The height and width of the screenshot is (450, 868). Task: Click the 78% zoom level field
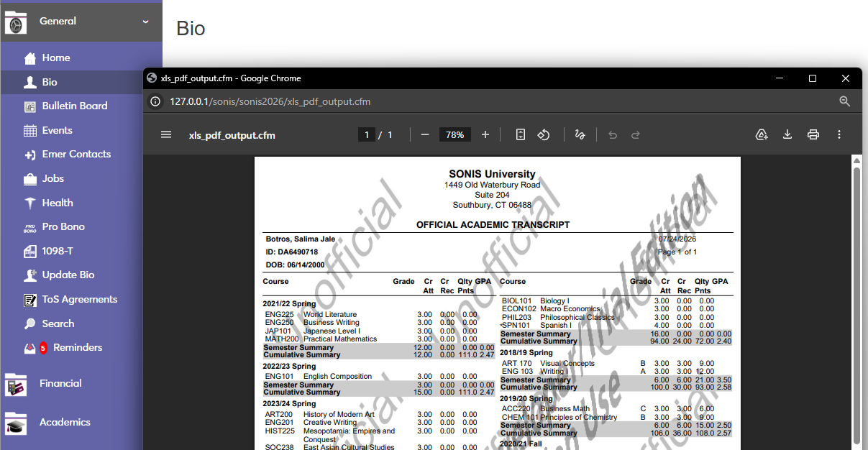click(x=454, y=134)
